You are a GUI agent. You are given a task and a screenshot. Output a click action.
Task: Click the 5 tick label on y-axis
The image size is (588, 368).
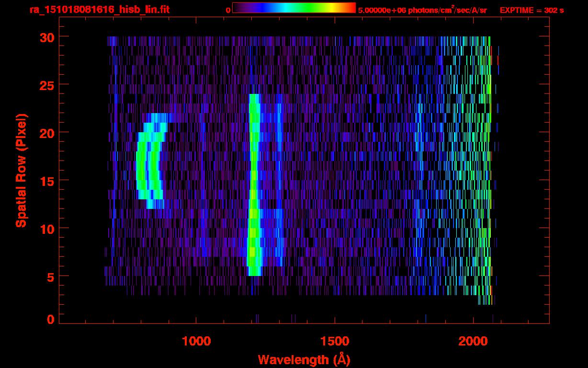[x=50, y=276]
